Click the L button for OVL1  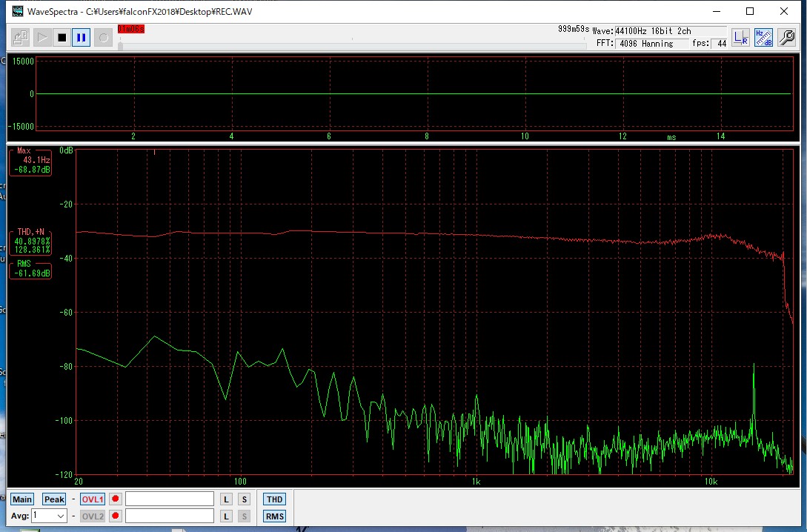227,499
